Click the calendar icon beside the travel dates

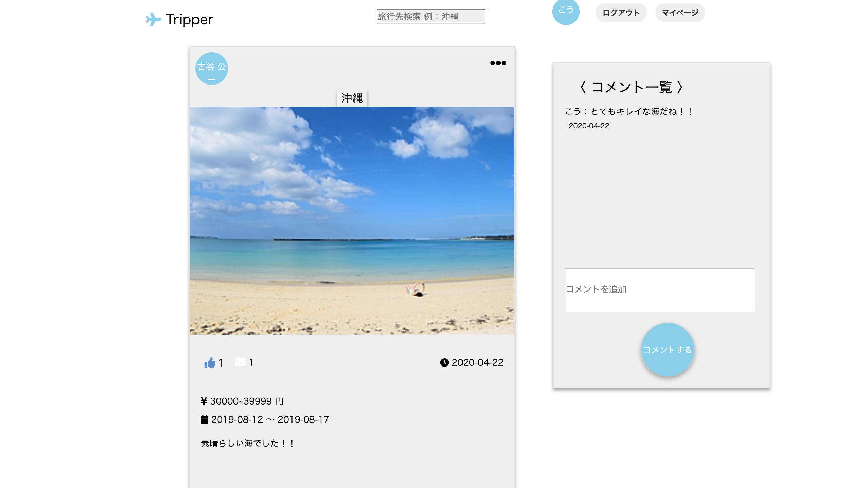click(x=204, y=420)
